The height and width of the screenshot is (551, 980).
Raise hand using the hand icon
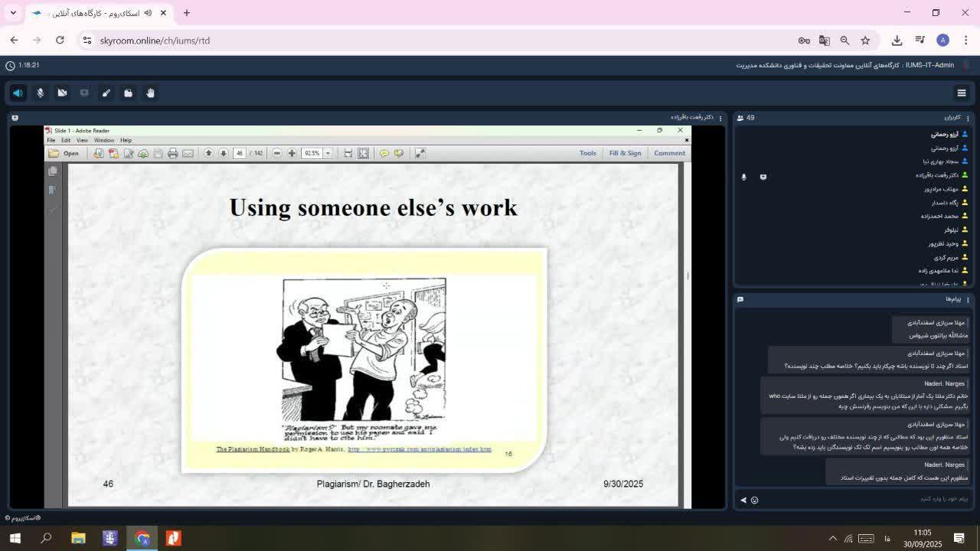pyautogui.click(x=151, y=93)
